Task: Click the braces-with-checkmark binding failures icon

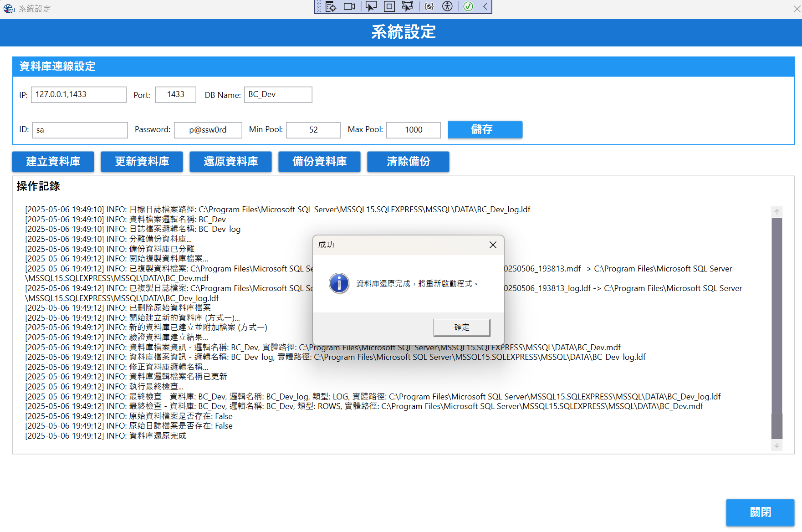Action: (x=429, y=6)
